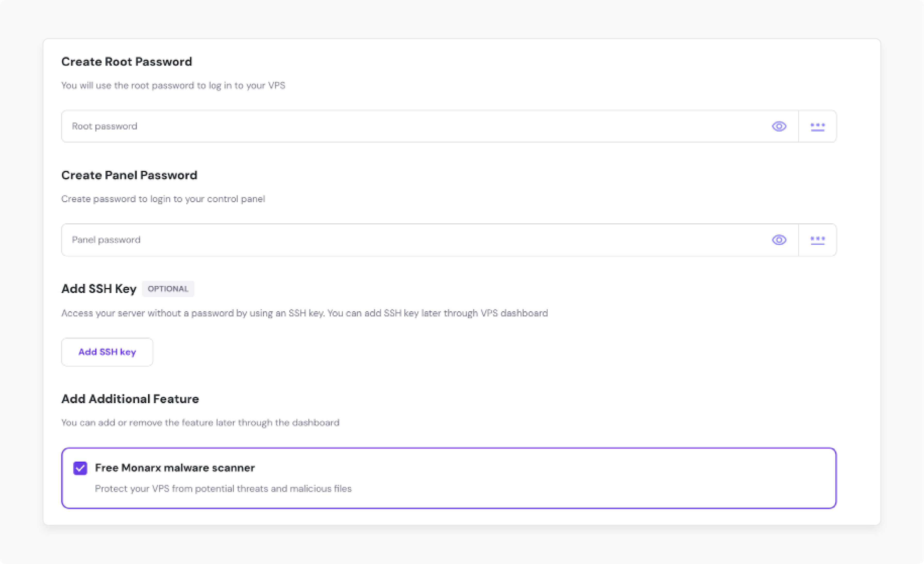Uncheck the Free Monarx malware scanner checkbox
The image size is (924, 564).
(80, 468)
